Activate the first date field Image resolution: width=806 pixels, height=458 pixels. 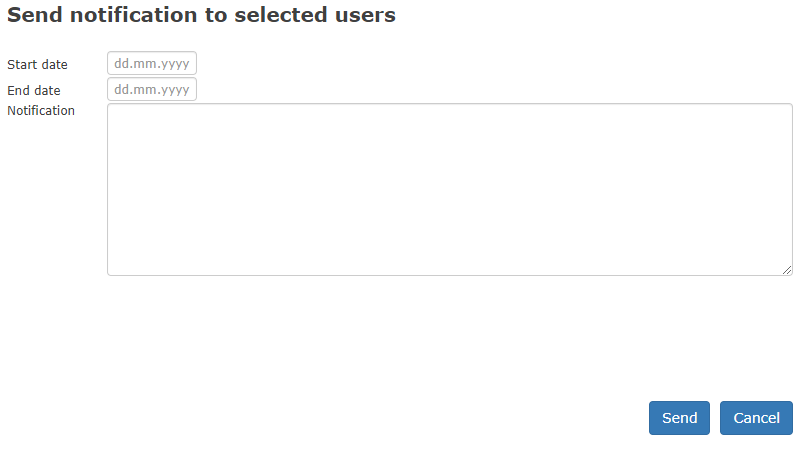click(152, 63)
